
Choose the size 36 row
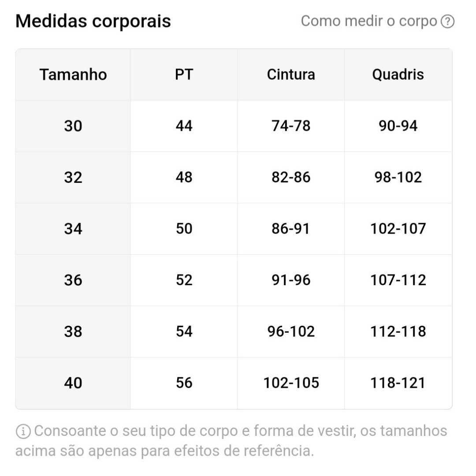(x=234, y=280)
